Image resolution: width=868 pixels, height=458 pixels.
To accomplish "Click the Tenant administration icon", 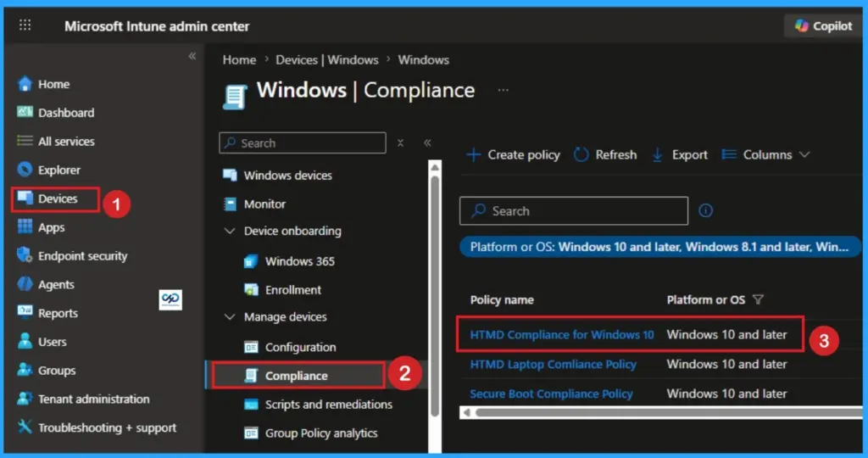I will (25, 399).
